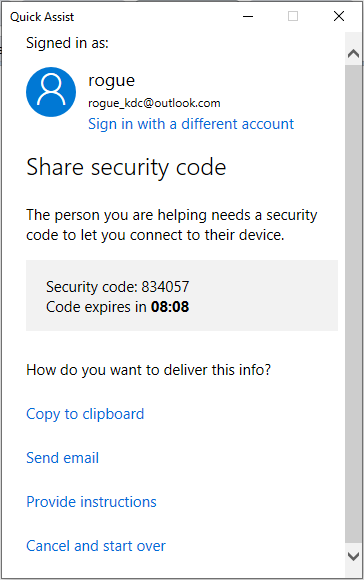Viewport: 364px width, 580px height.
Task: Select Cancel and start over
Action: 96,546
